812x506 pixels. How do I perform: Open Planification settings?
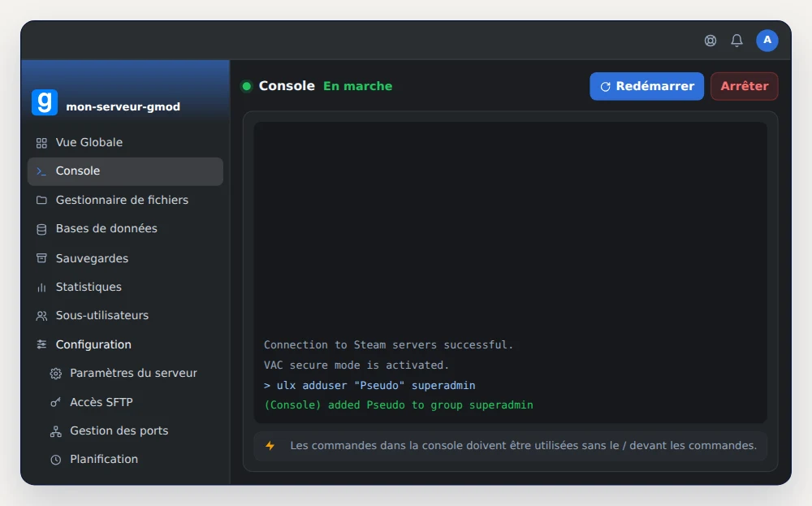132,460
